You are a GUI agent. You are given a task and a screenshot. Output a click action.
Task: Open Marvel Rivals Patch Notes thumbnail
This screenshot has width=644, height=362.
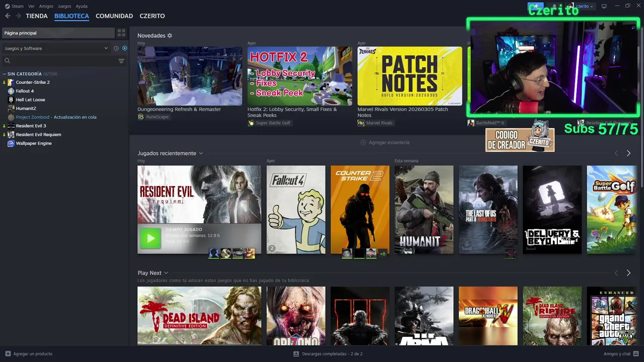(410, 76)
